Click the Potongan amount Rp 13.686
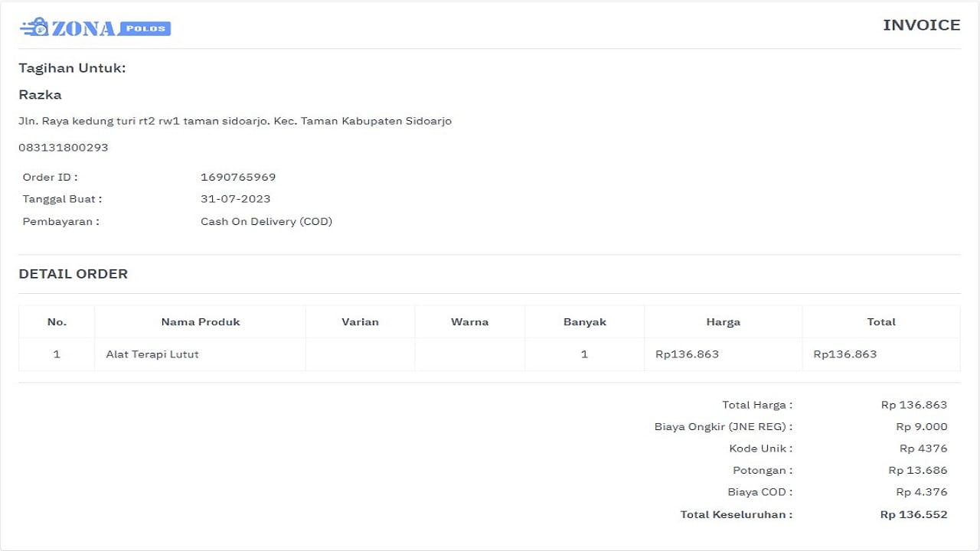 tap(917, 471)
